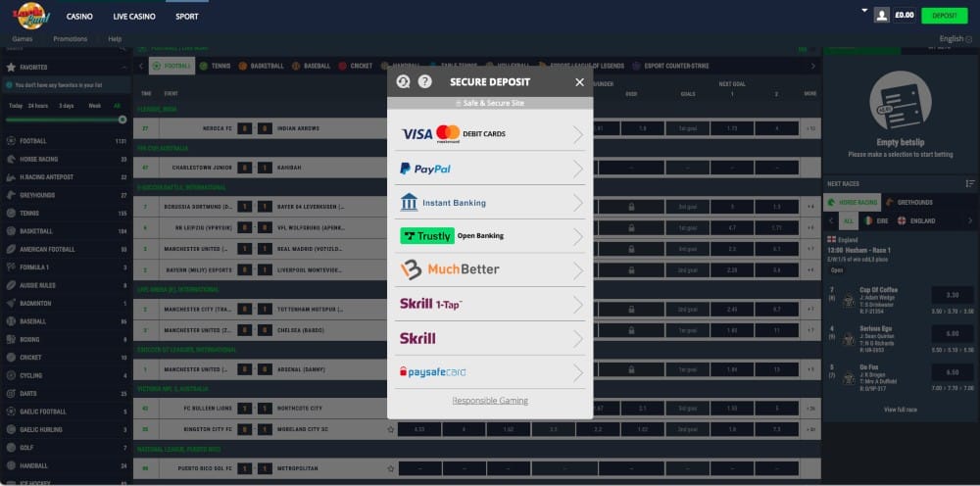Click the live chat support icon in deposit header

(x=403, y=82)
